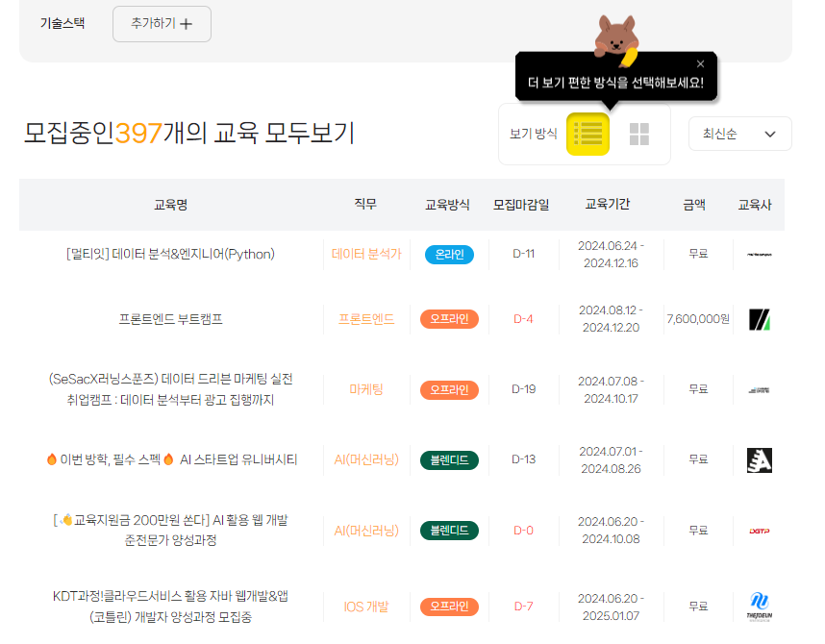Open the AI 활용 웹 개발 준전문가 course

click(170, 530)
